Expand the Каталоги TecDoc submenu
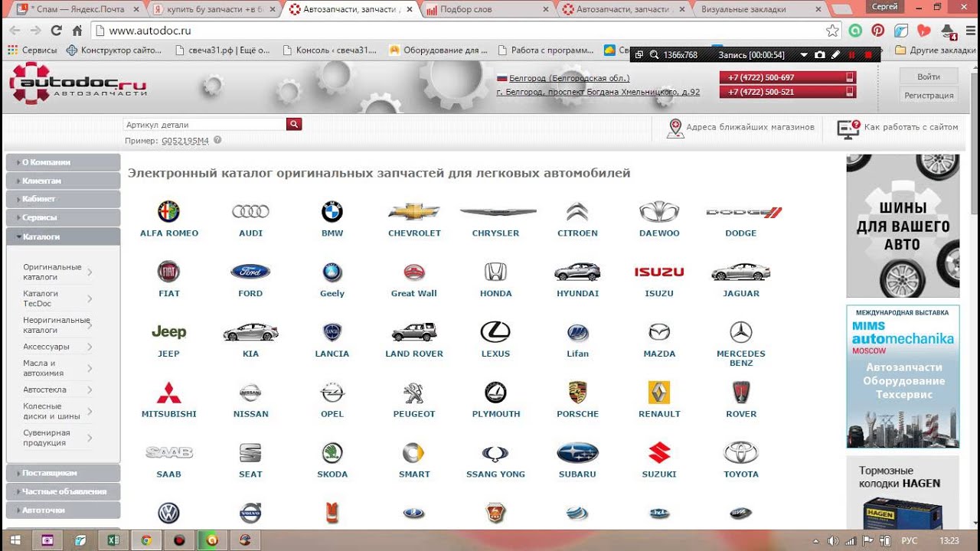980x551 pixels. pos(90,298)
